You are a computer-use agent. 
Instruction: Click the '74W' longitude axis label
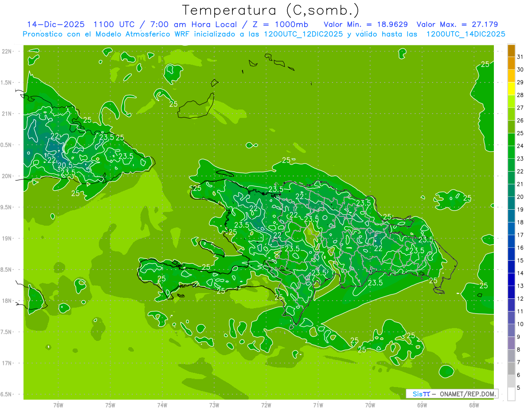coord(162,405)
